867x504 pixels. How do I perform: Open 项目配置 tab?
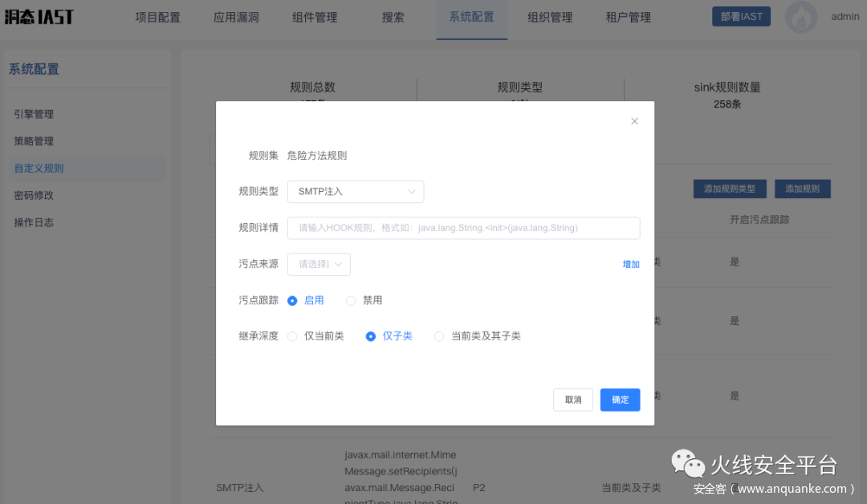157,18
